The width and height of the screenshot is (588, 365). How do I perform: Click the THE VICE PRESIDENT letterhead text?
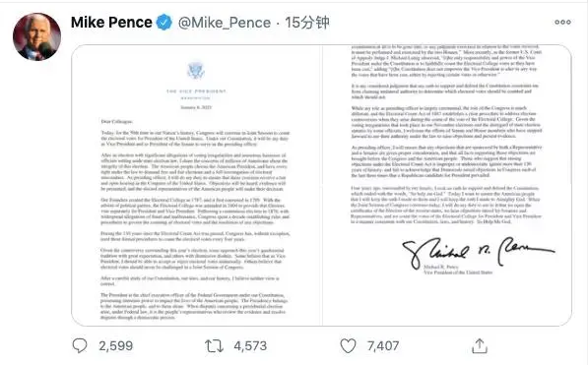(196, 91)
